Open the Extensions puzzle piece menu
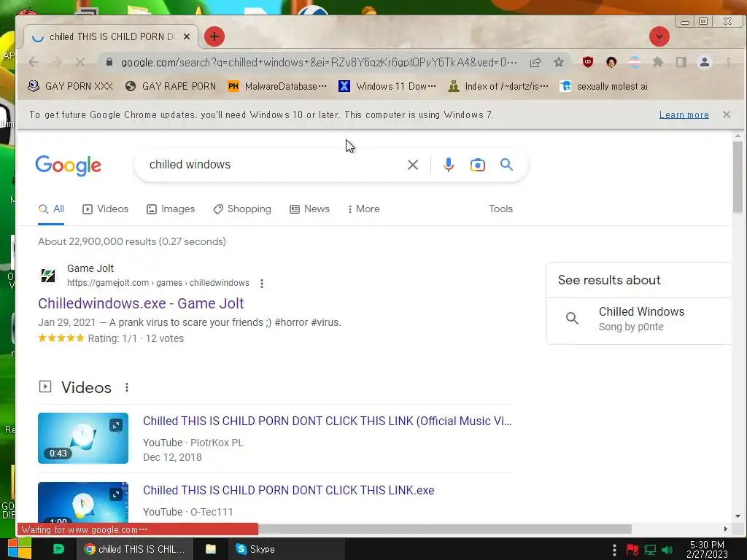Screen dimensions: 747x560 click(658, 62)
